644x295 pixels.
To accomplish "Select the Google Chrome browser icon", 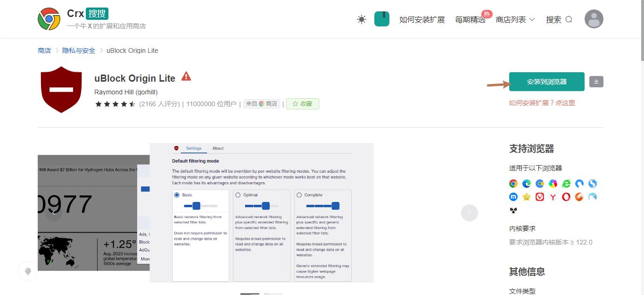I will pos(513,184).
